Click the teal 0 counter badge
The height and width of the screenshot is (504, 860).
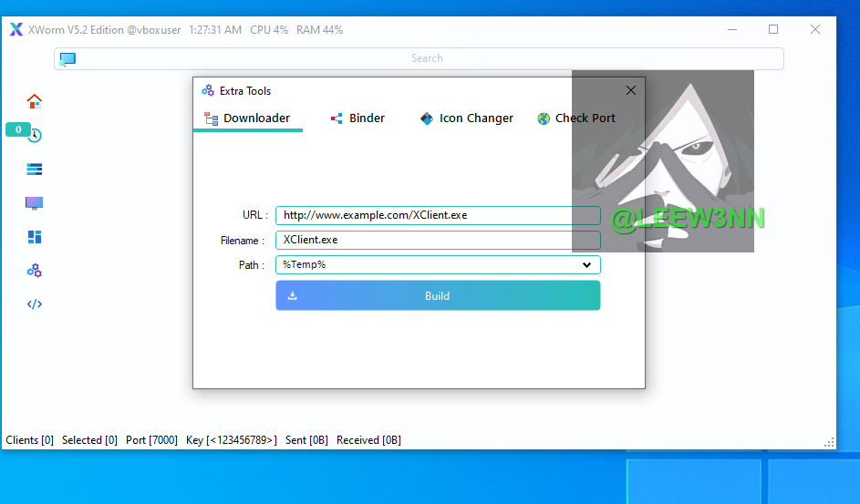coord(17,129)
